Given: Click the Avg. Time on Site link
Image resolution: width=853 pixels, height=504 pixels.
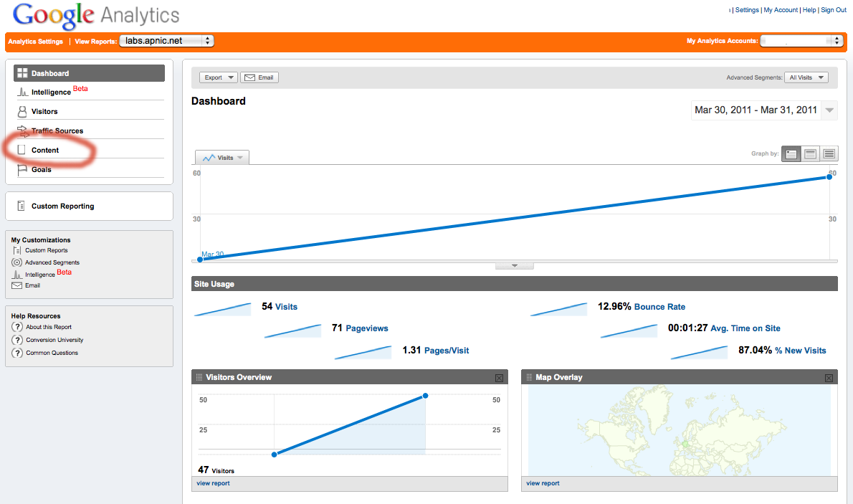Looking at the screenshot, I should coord(745,329).
